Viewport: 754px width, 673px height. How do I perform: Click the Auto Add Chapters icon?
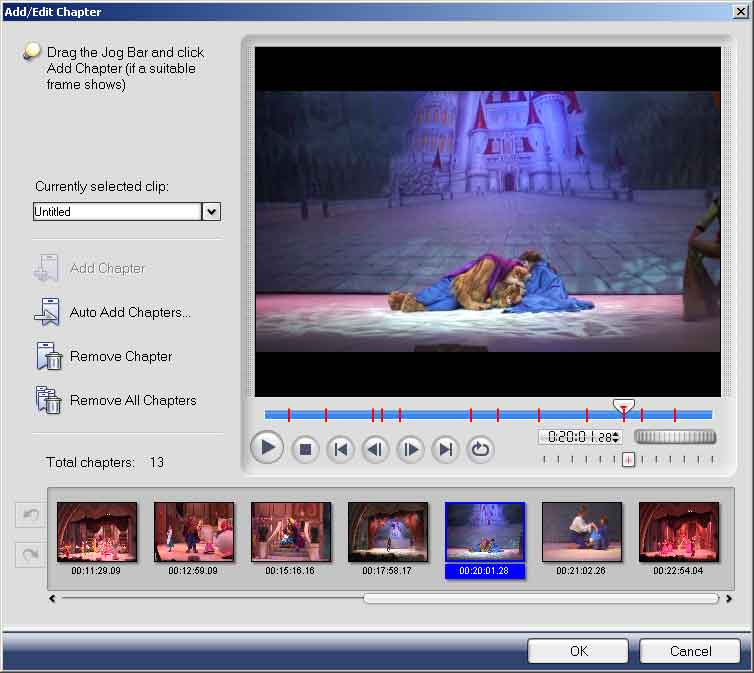(x=47, y=312)
